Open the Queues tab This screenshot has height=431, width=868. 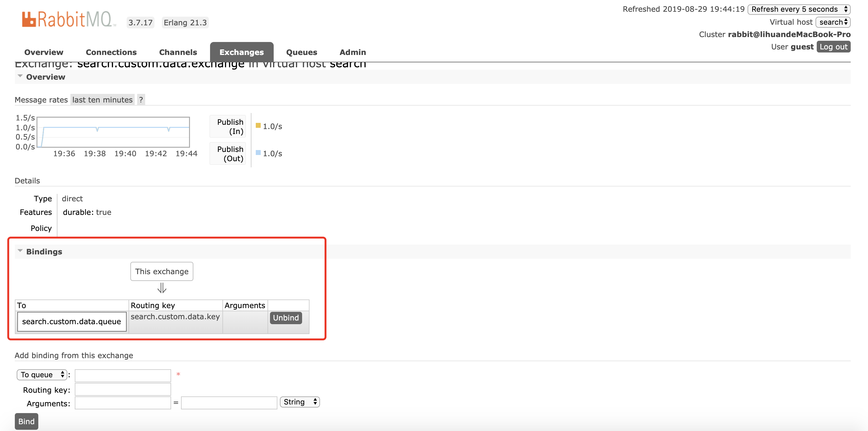coord(301,52)
